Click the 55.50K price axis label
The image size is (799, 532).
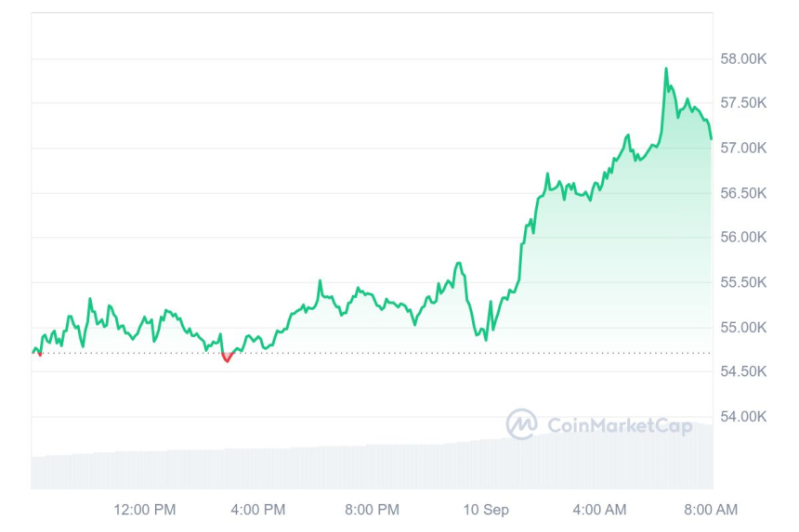click(743, 282)
